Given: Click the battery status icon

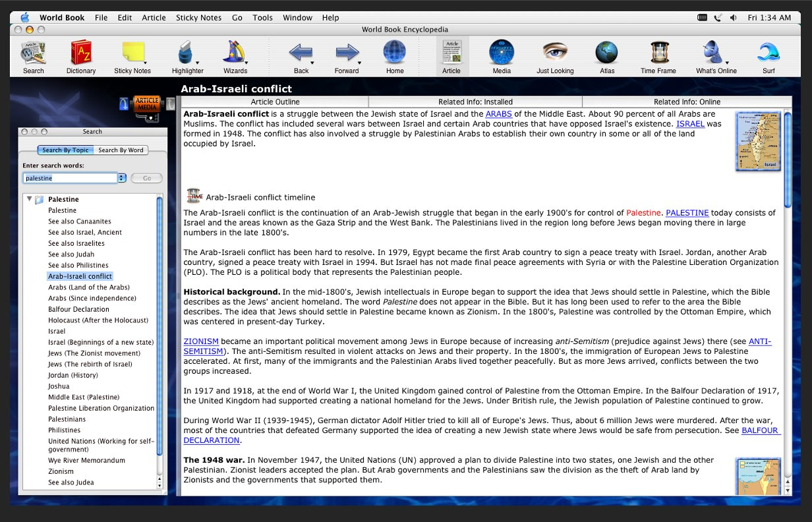Looking at the screenshot, I should (702, 18).
